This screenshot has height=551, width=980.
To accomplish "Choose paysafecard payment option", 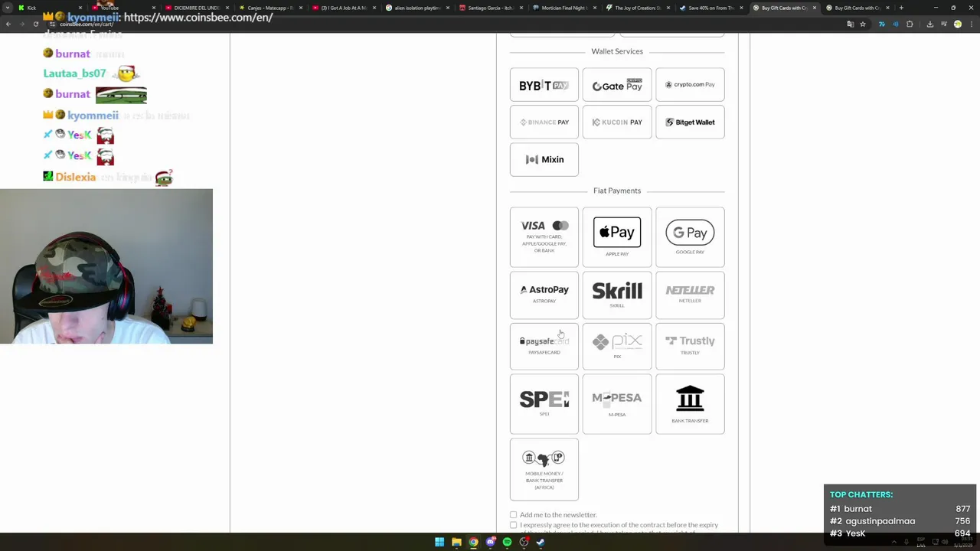I will pyautogui.click(x=544, y=346).
